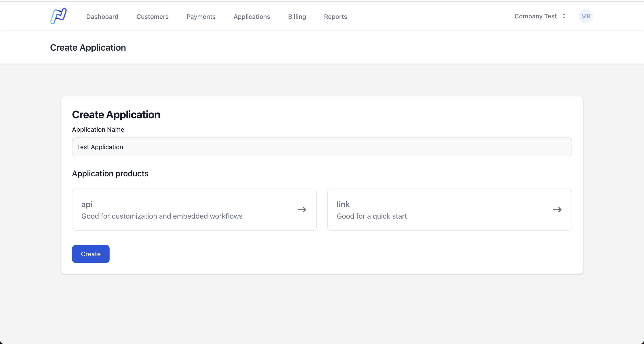
Task: Select the link product card
Action: pos(449,210)
